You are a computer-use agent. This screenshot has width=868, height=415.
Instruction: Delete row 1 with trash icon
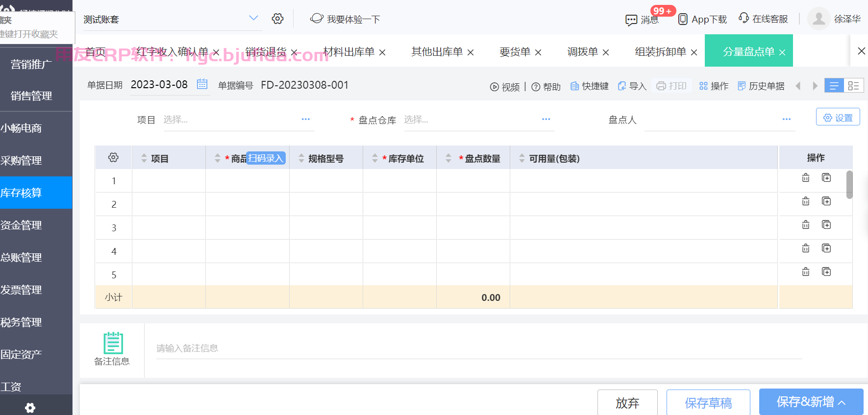click(806, 178)
